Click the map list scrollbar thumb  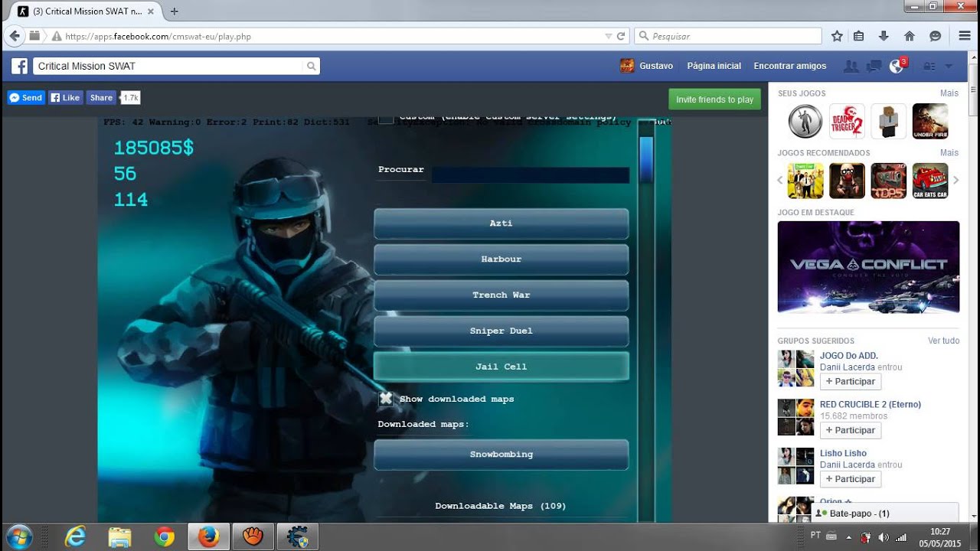coord(646,159)
